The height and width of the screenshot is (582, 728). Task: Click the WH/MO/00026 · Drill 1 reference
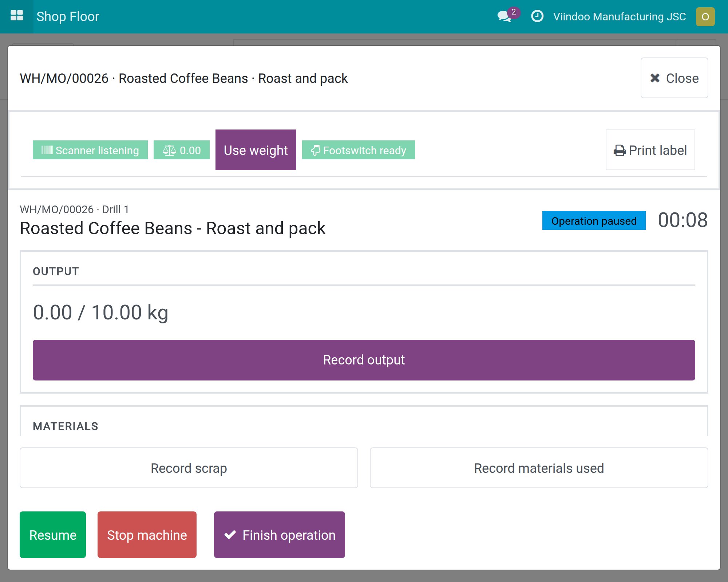pyautogui.click(x=74, y=210)
